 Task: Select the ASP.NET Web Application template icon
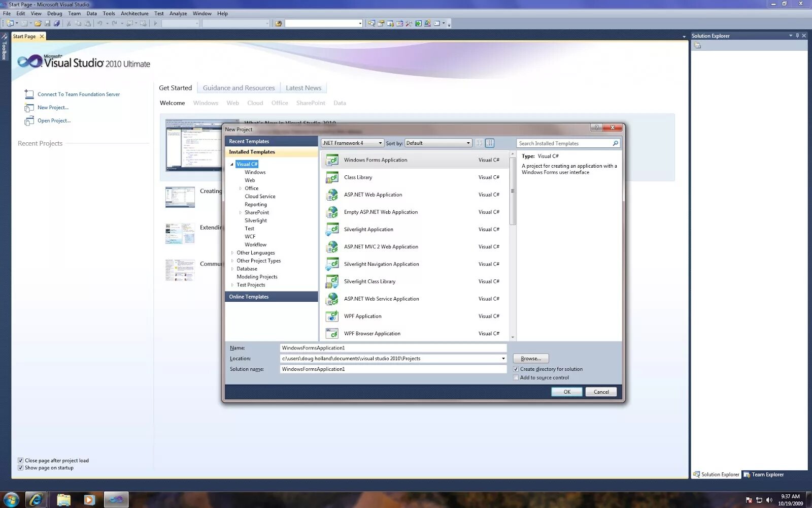tap(332, 195)
